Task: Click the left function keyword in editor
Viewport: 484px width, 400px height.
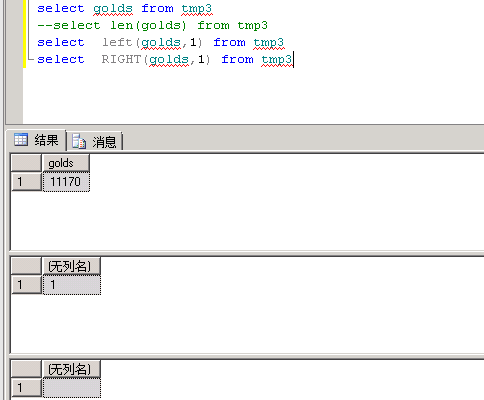Action: (x=117, y=42)
